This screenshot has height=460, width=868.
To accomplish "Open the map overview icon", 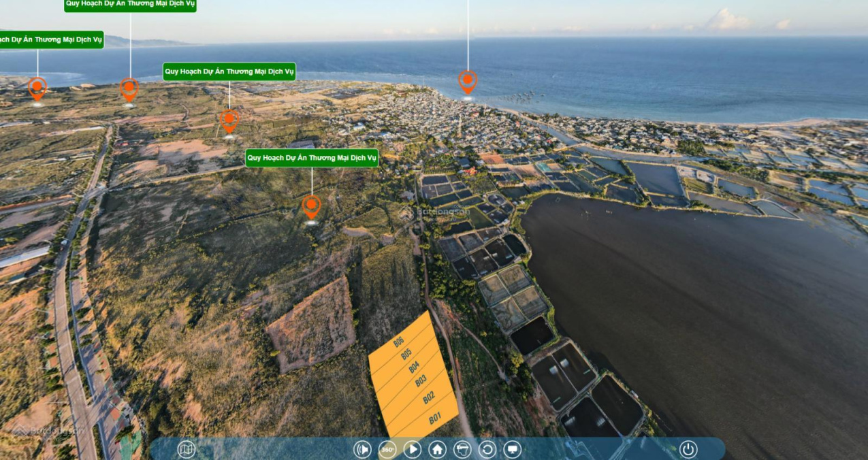I will click(x=186, y=449).
